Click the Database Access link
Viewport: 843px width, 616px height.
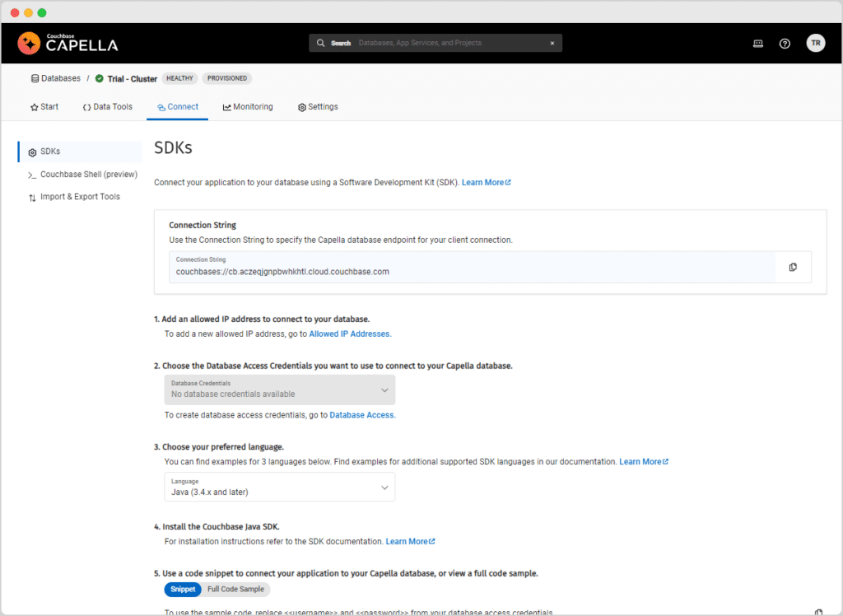point(361,414)
